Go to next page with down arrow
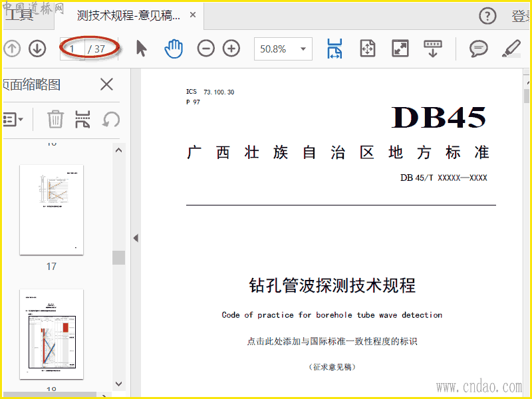This screenshot has height=399, width=532. (37, 49)
